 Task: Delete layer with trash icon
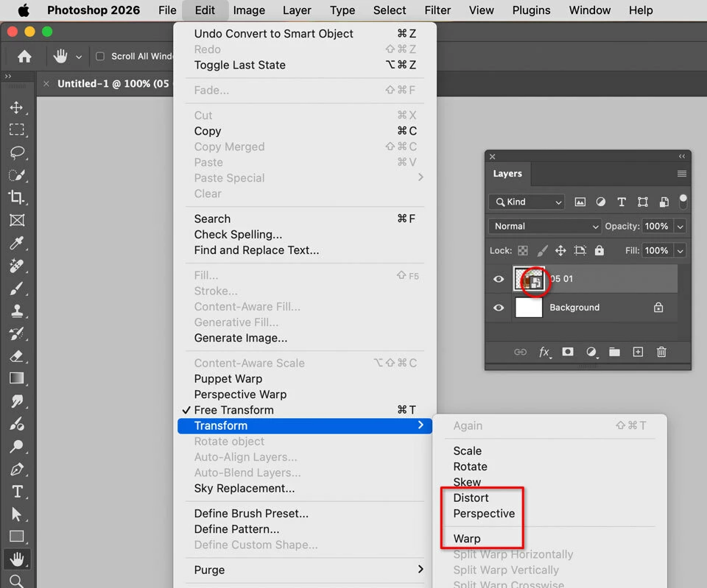tap(661, 352)
